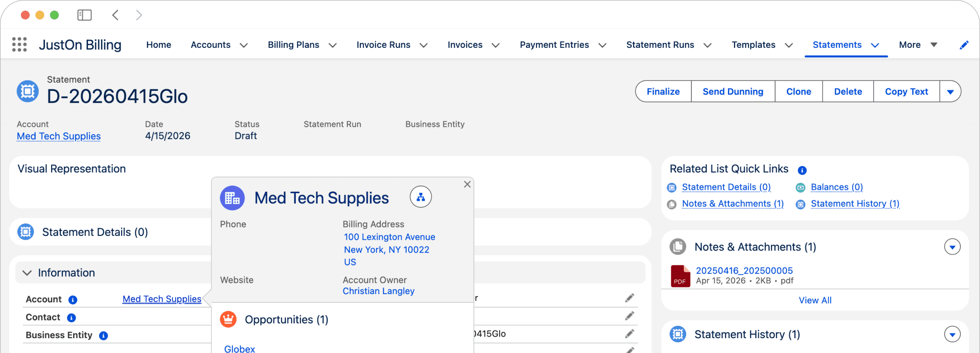Select the Statements tab
The image size is (980, 353).
click(837, 44)
